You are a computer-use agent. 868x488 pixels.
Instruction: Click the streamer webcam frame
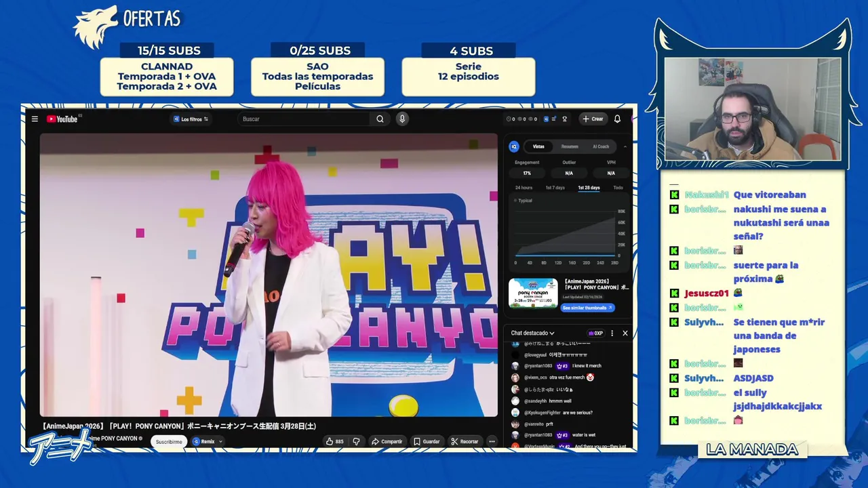[x=753, y=109]
